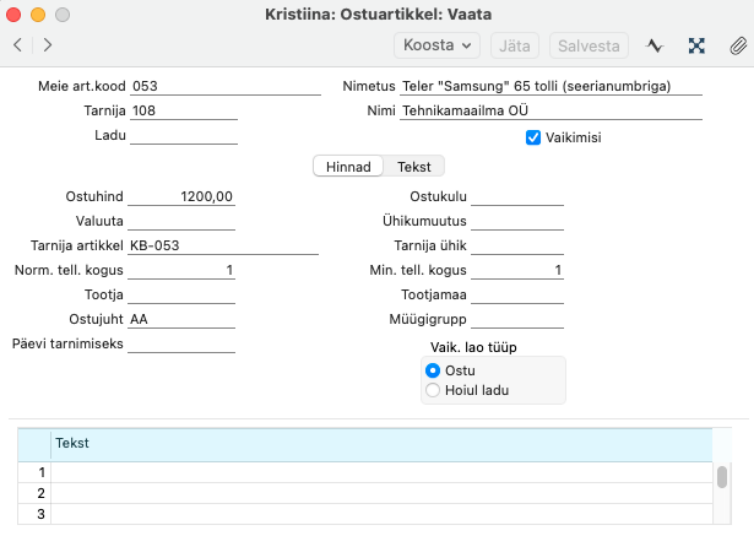Click the Valuuta field
Viewport: 754px width, 547px height.
coord(181,221)
